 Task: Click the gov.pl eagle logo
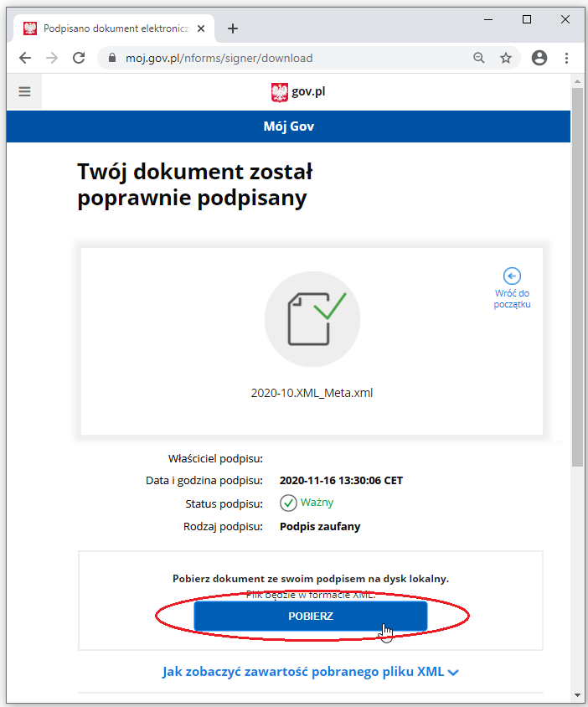(279, 92)
